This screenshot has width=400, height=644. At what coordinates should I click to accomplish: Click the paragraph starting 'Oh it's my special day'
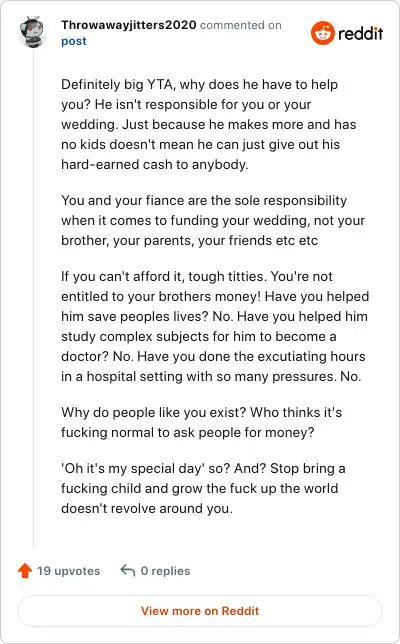[203, 488]
